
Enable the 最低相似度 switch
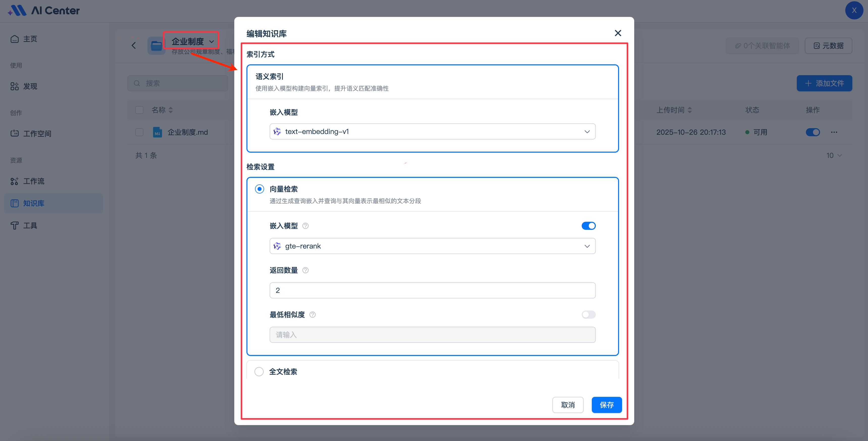588,315
